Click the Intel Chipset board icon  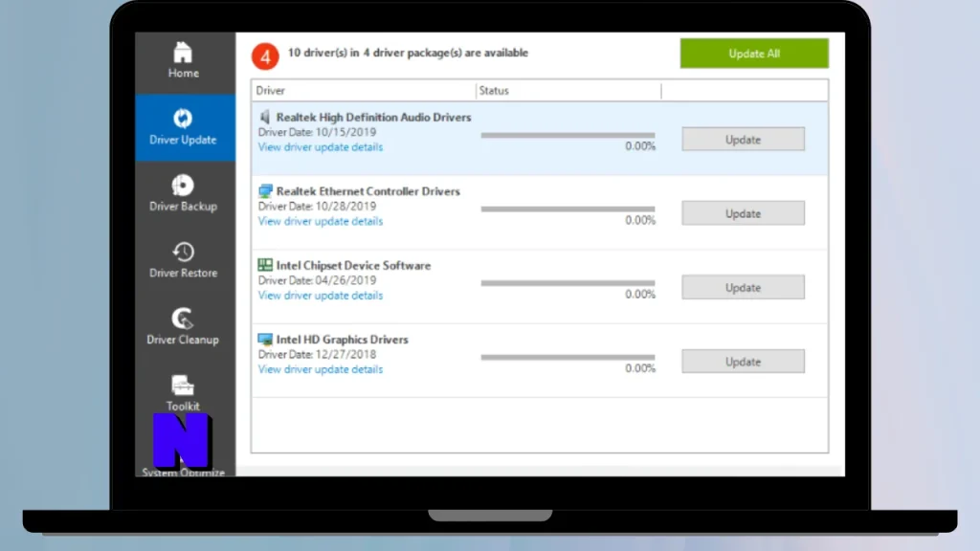point(265,265)
